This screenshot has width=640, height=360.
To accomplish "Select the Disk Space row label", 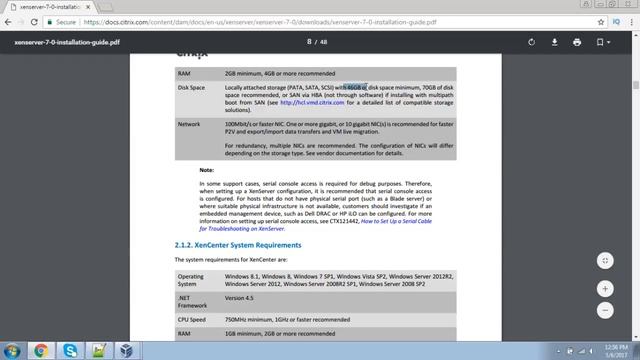I will [x=191, y=87].
